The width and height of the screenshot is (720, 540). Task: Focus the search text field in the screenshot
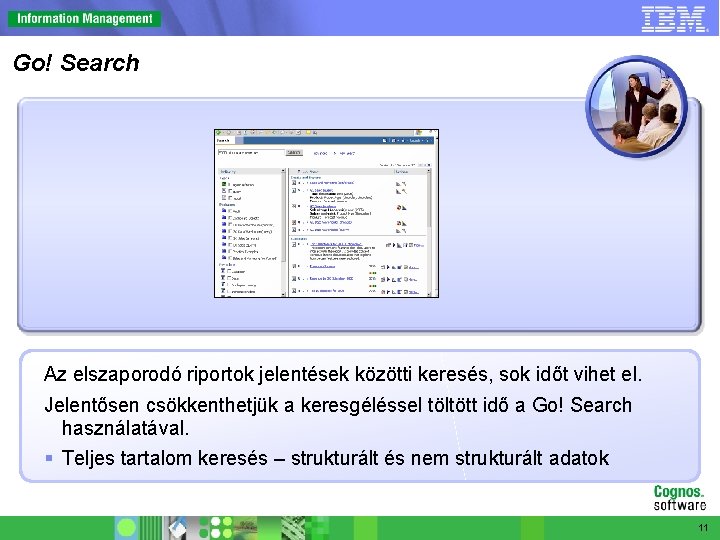point(251,152)
